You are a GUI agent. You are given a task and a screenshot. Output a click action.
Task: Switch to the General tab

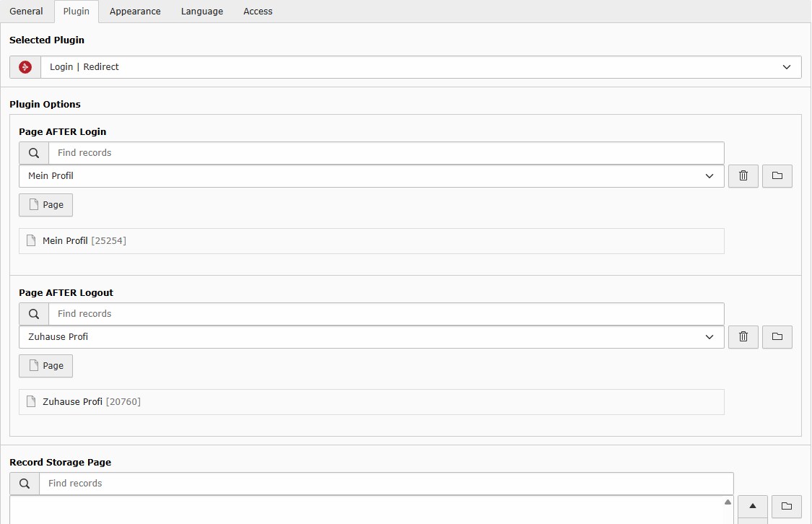(26, 12)
